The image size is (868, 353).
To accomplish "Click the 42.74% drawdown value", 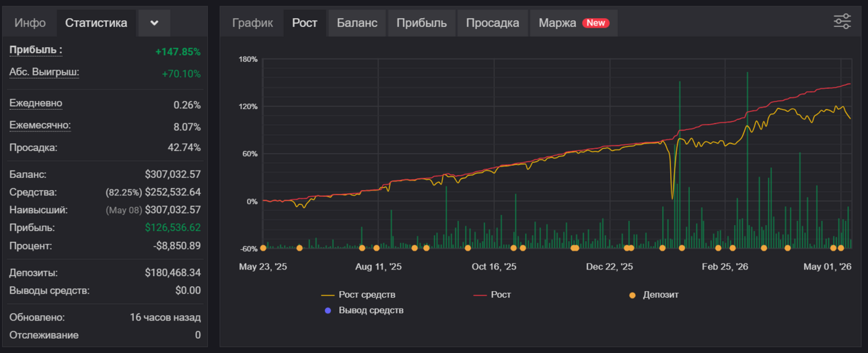I will [x=184, y=148].
